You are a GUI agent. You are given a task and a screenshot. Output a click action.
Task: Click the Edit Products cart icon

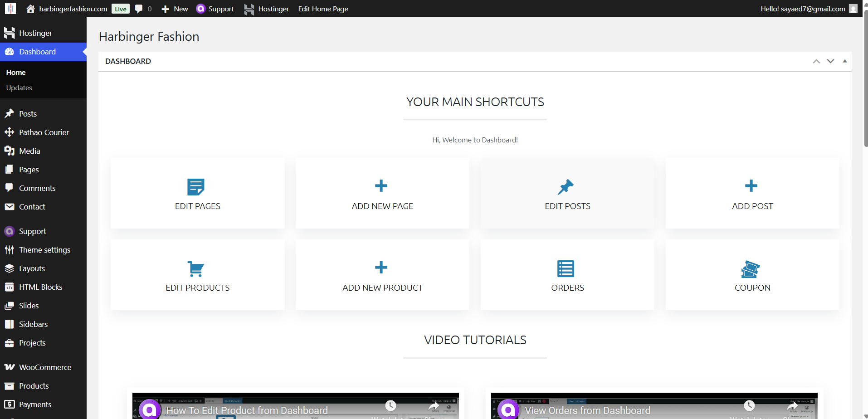pos(196,268)
